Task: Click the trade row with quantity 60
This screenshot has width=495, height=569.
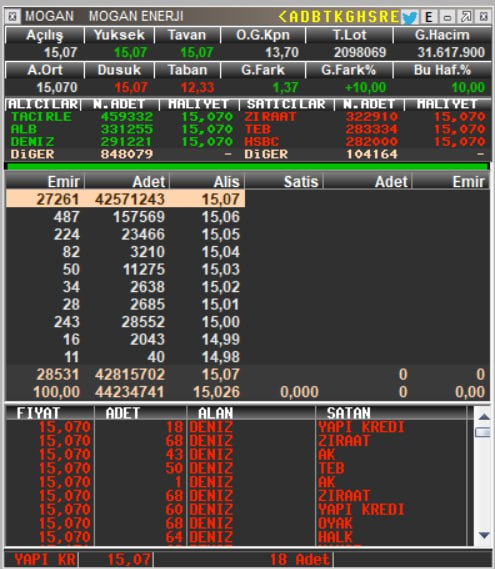Action: (x=236, y=509)
